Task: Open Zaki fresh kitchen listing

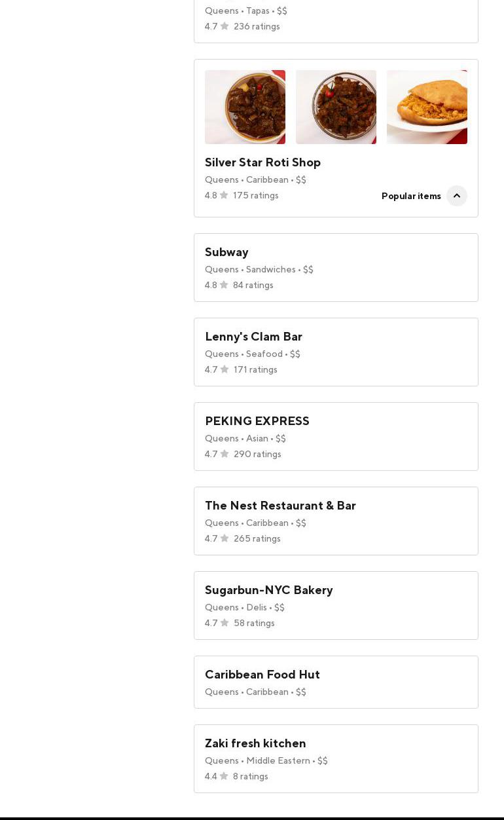Action: click(x=255, y=743)
